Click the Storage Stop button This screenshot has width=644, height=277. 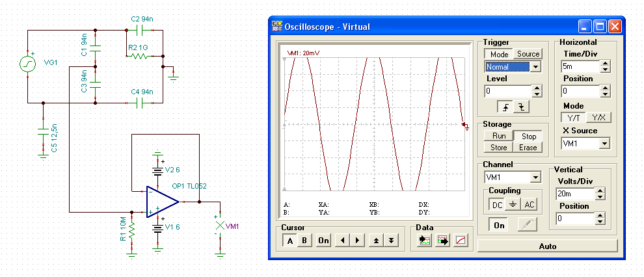528,136
